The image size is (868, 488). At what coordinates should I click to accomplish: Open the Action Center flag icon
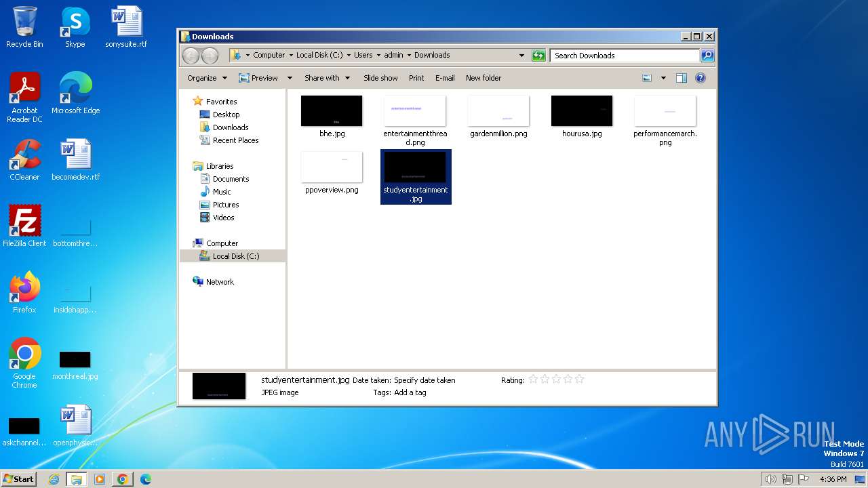click(804, 479)
